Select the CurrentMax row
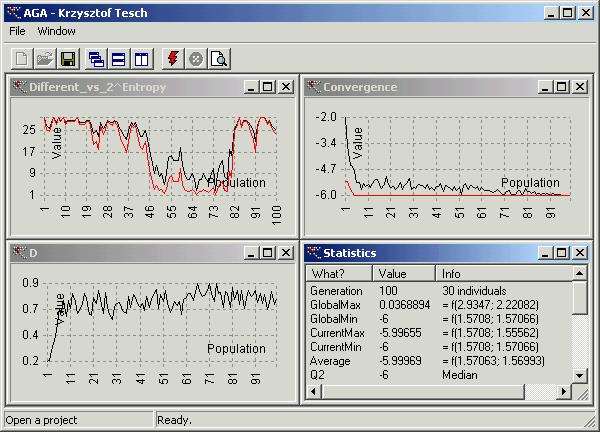The width and height of the screenshot is (600, 432). (439, 333)
